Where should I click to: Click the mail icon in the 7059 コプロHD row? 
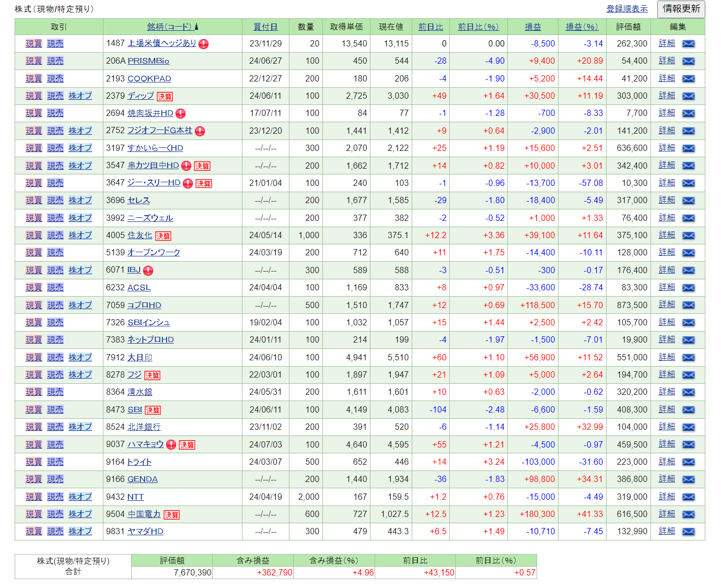coord(689,305)
